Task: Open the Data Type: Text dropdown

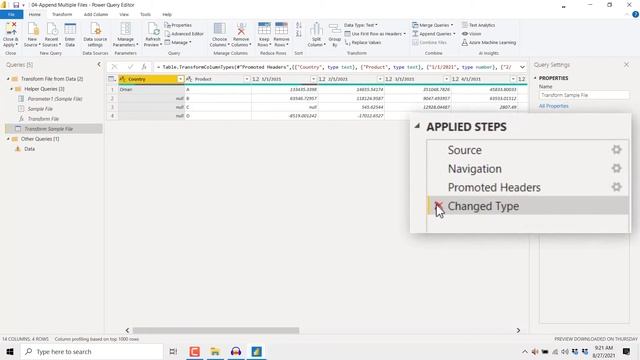Action: (x=361, y=25)
